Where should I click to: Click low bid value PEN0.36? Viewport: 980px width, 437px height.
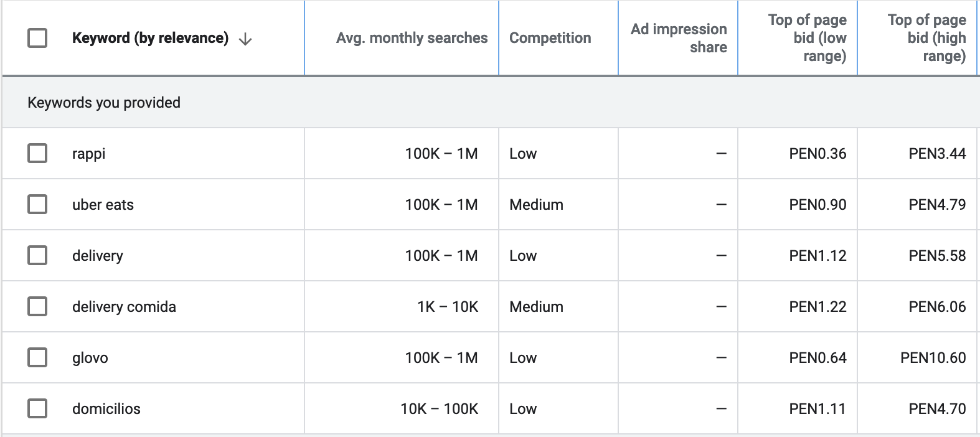(817, 154)
